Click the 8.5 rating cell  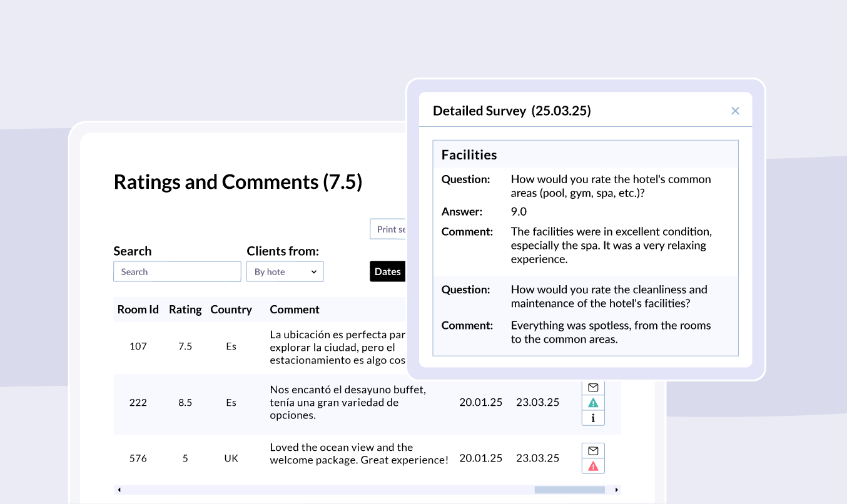tap(185, 403)
